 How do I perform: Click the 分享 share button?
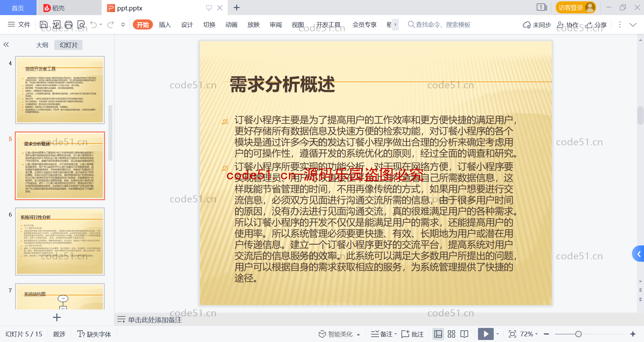pos(596,25)
